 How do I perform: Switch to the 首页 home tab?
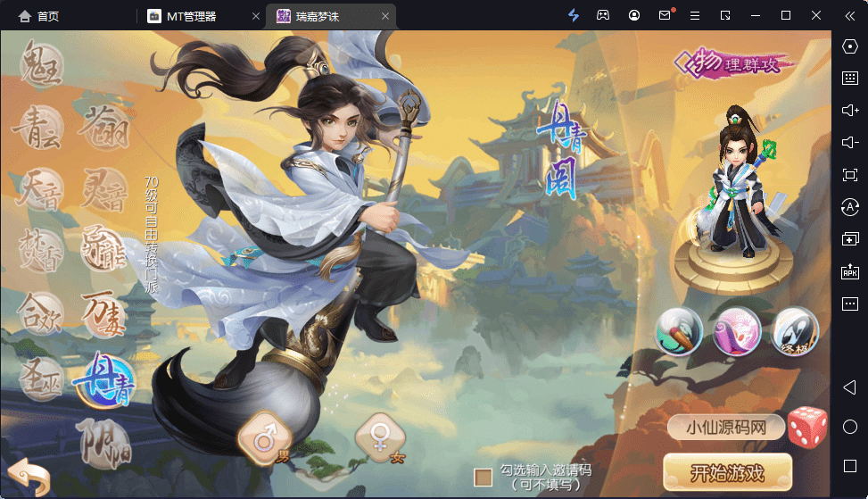coord(38,17)
